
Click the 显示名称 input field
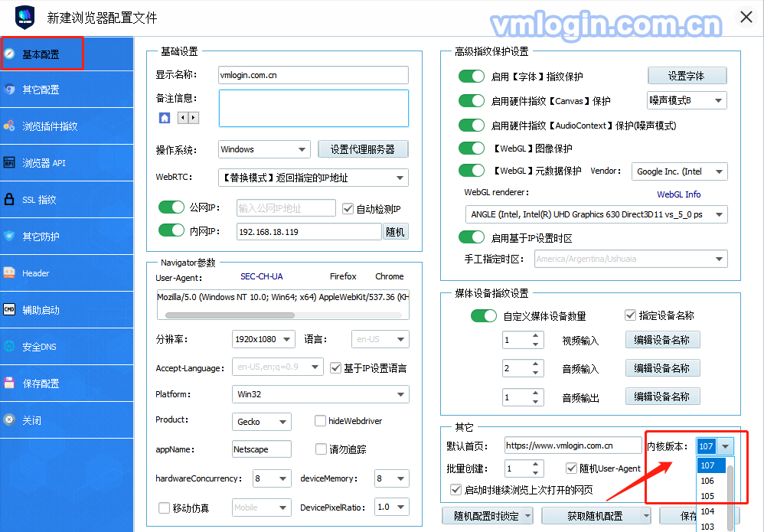(x=313, y=75)
